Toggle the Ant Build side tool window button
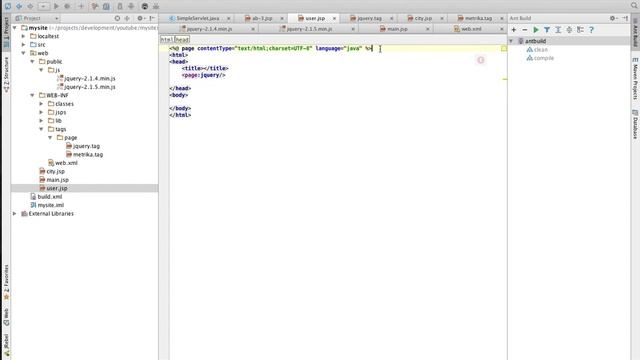 pos(635,33)
